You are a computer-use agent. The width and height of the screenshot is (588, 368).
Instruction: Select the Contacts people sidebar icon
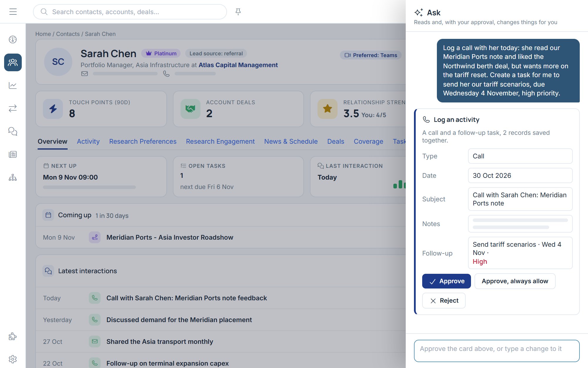(13, 62)
